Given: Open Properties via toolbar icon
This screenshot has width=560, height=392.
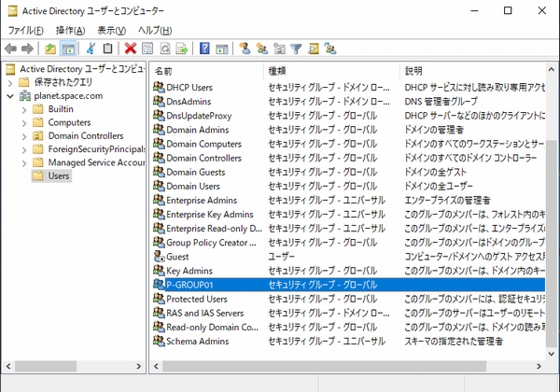Looking at the screenshot, I should (x=147, y=49).
